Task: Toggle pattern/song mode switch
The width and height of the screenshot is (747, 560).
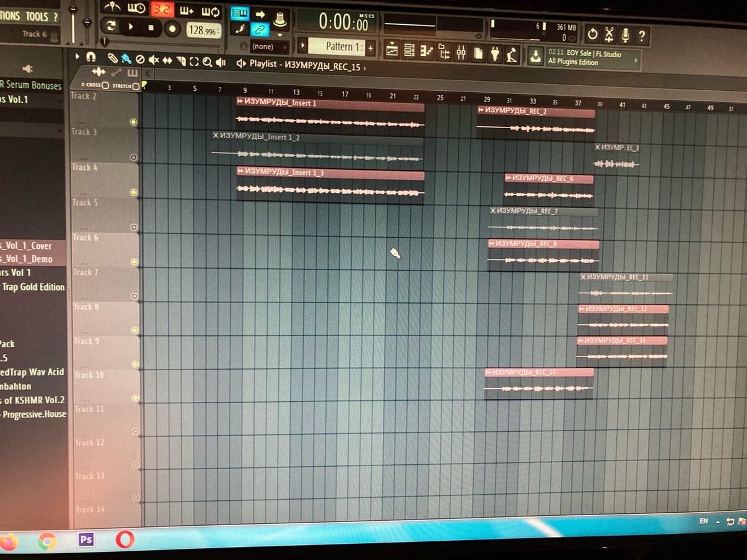Action: click(x=111, y=27)
